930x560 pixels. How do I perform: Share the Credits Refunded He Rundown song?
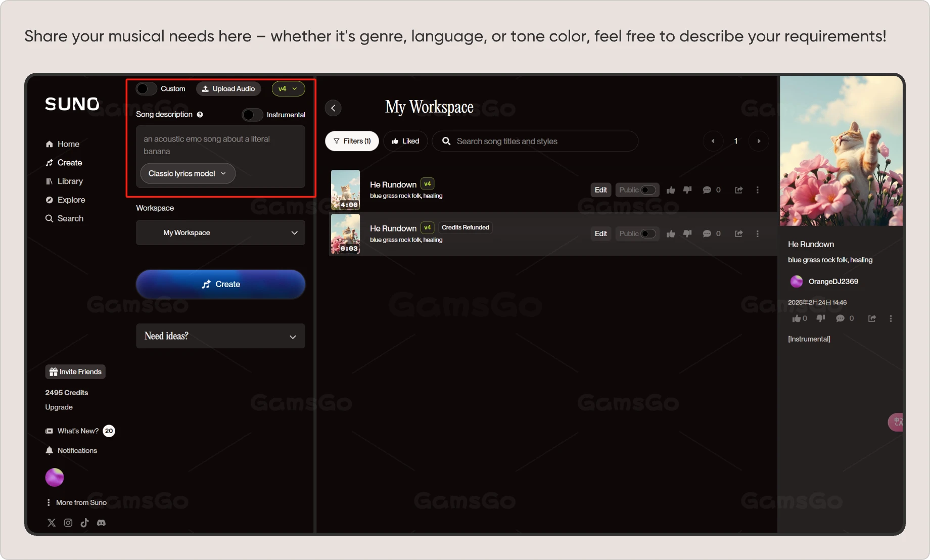tap(738, 234)
